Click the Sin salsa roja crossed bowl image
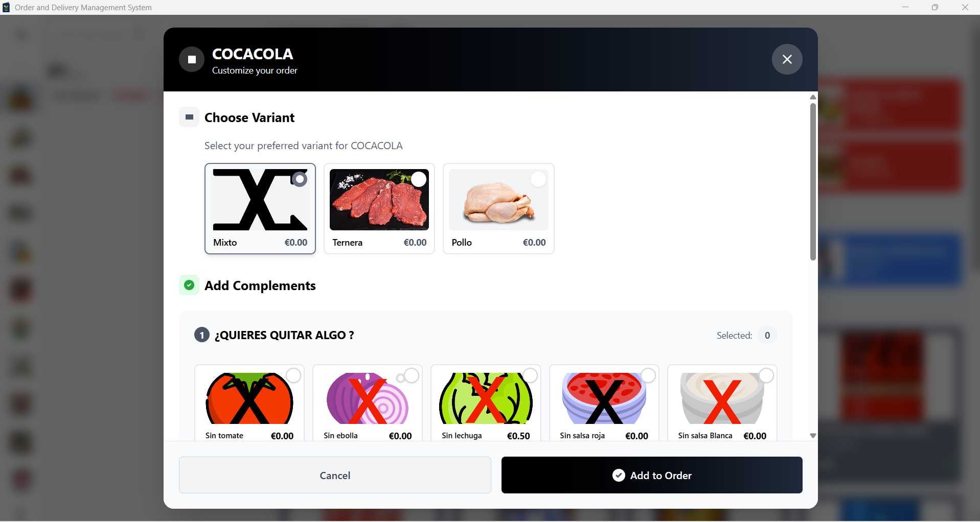This screenshot has width=980, height=522. click(604, 398)
